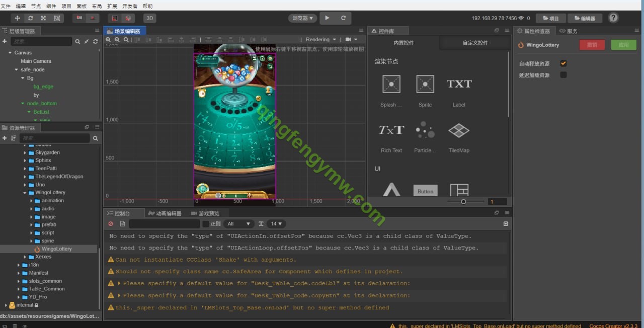Click the collapse-all icon in 层级管理器
644x328 pixels.
click(x=87, y=41)
